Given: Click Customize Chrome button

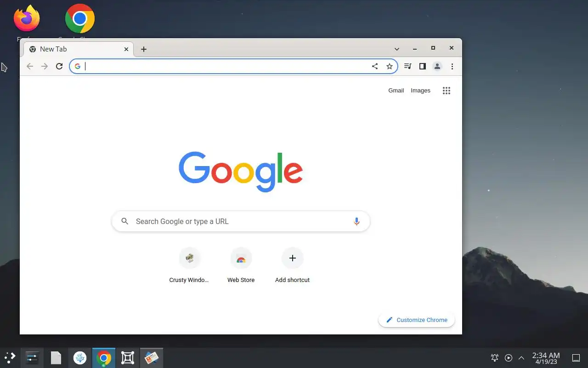Looking at the screenshot, I should click(x=417, y=320).
